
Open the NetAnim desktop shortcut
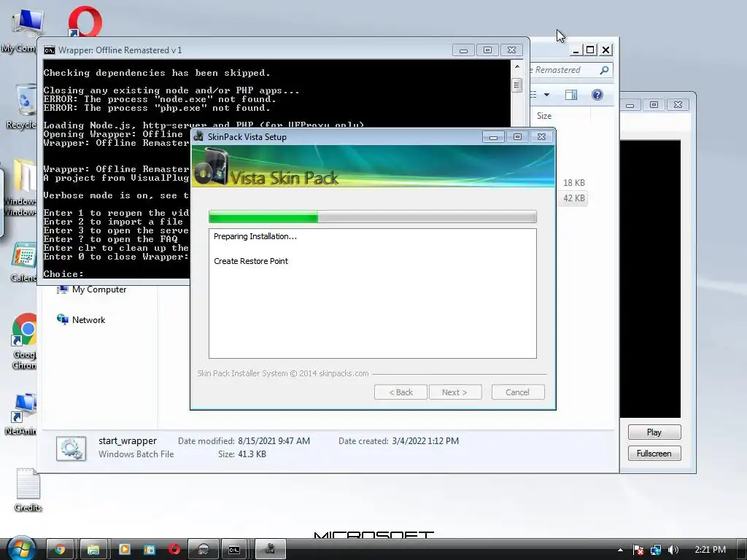pos(21,414)
